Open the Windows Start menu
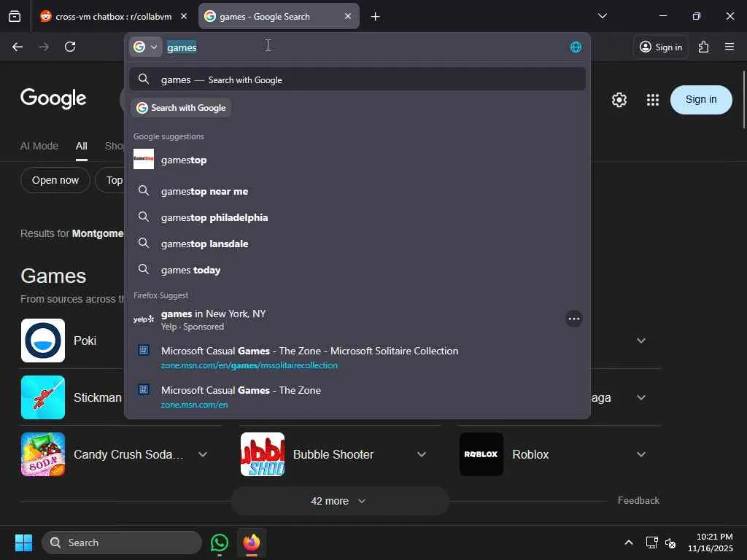747x560 pixels. click(23, 542)
